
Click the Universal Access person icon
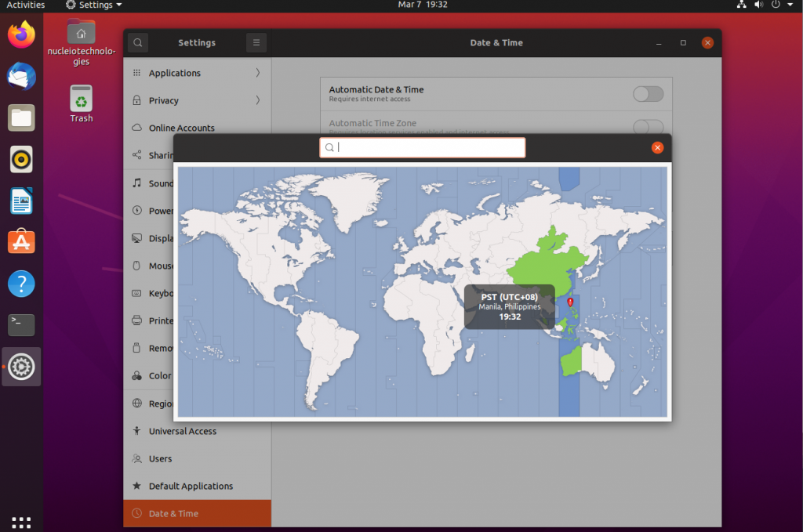(136, 431)
